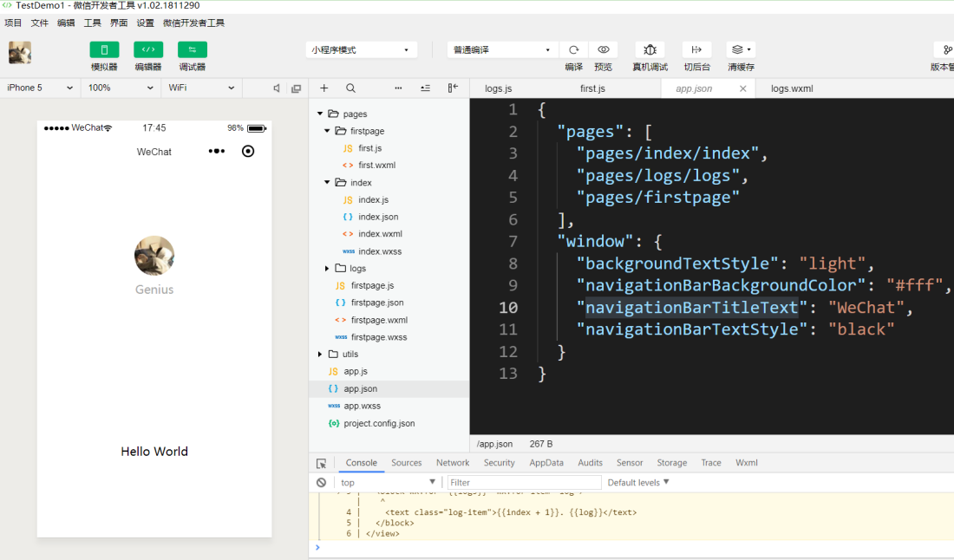Open file tree more options ellipsis
The height and width of the screenshot is (560, 954).
398,88
